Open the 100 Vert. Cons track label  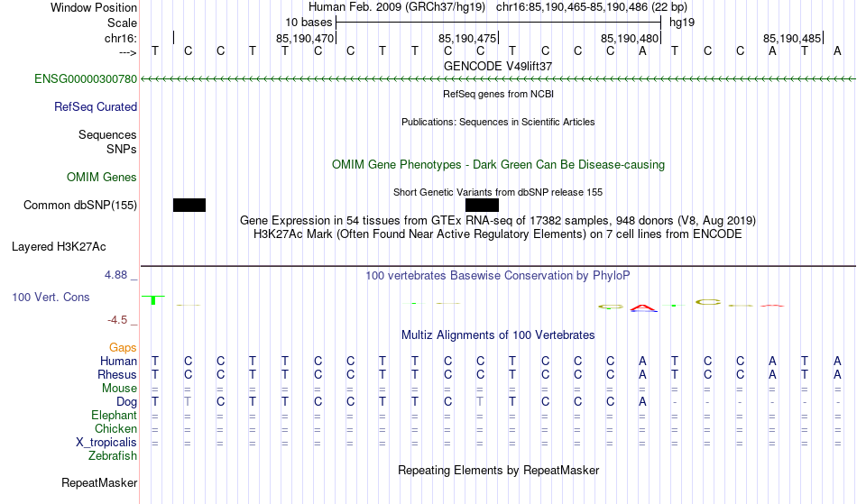(51, 298)
